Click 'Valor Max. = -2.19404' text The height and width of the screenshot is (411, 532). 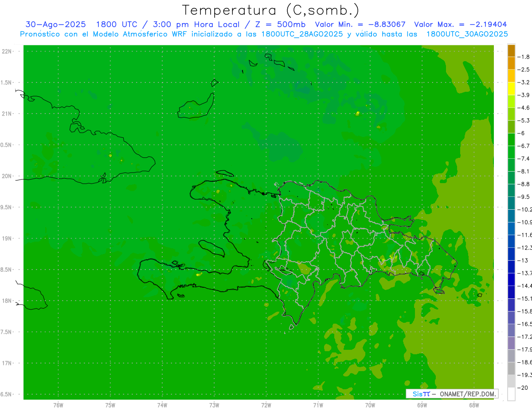point(461,24)
